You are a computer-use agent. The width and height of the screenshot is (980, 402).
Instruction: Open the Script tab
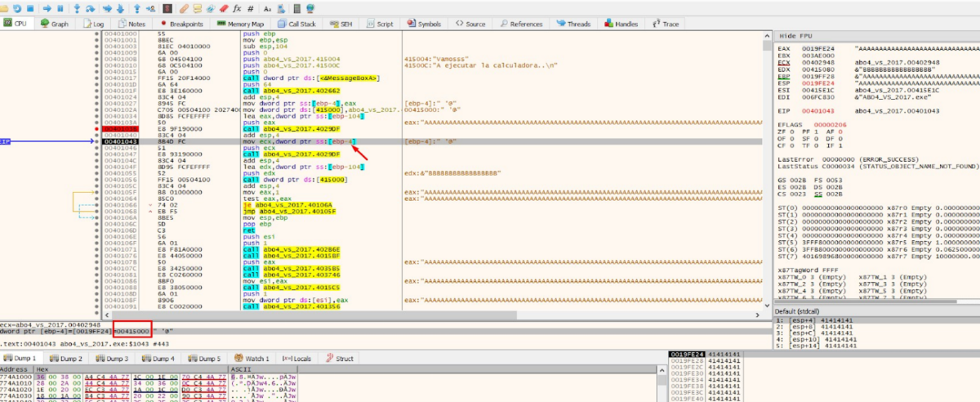coord(379,23)
